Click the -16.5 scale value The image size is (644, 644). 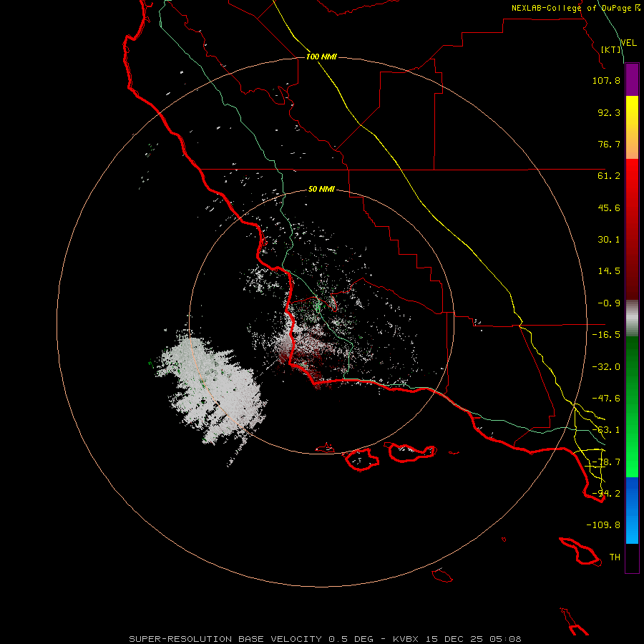click(606, 335)
